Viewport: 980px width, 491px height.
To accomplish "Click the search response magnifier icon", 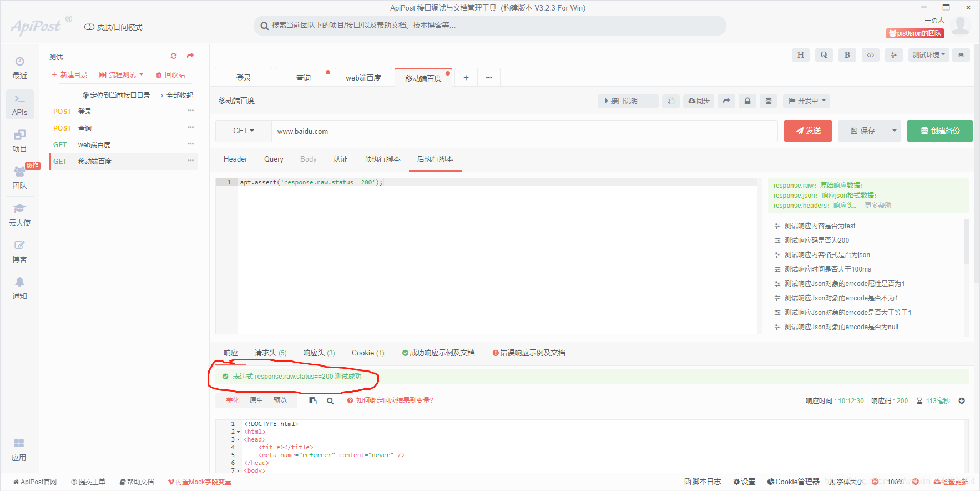I will pyautogui.click(x=330, y=401).
